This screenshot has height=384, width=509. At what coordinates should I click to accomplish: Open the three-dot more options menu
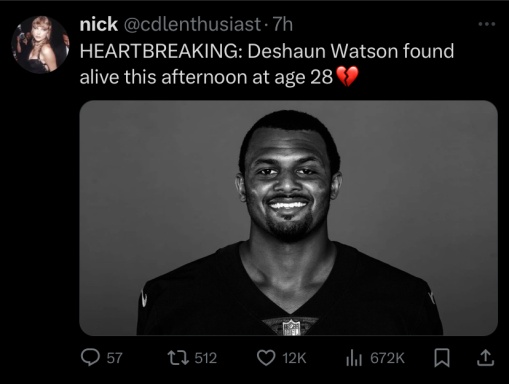[x=487, y=24]
